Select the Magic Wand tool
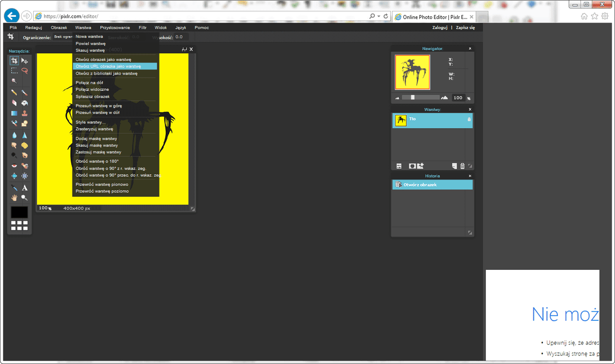 pos(14,81)
